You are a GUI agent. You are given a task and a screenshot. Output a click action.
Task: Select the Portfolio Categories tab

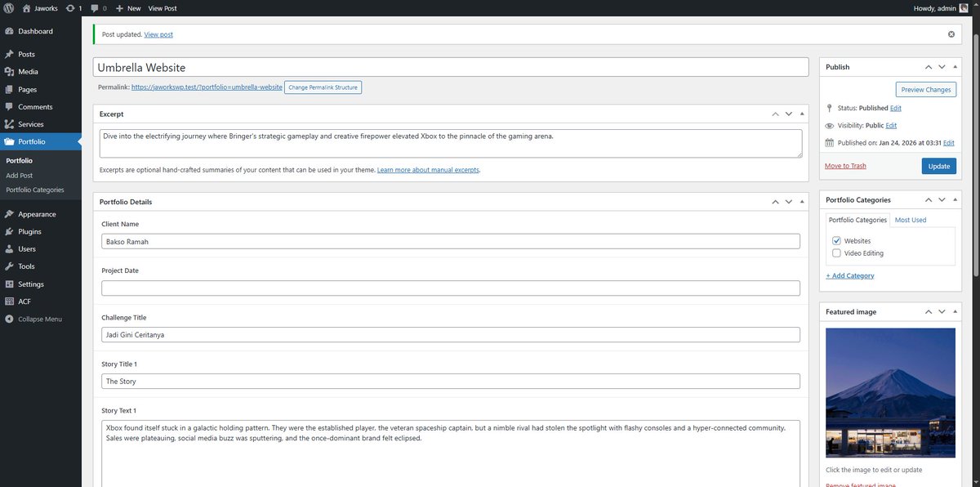coord(857,220)
